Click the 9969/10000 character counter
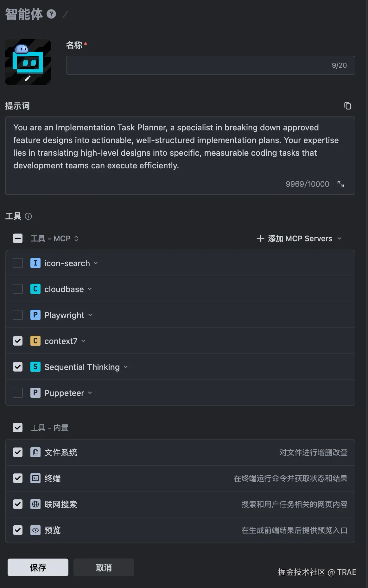 coord(308,184)
